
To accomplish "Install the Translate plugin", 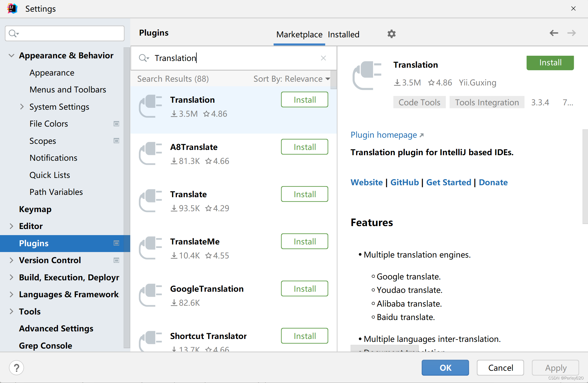I will 304,194.
